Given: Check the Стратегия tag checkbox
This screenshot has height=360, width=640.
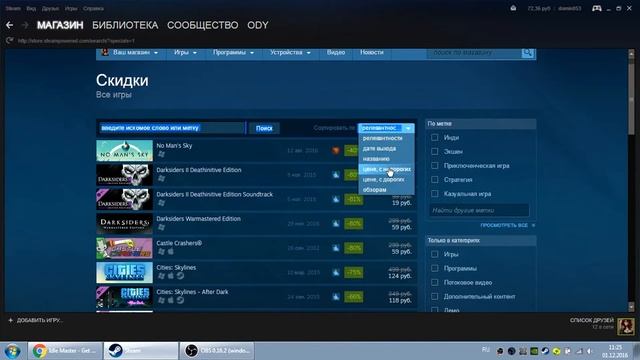Looking at the screenshot, I should pos(435,180).
